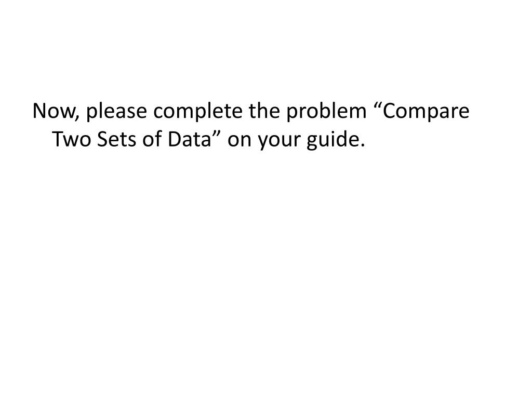
Task: Place cursor at the first line of text
Action: pyautogui.click(x=251, y=111)
